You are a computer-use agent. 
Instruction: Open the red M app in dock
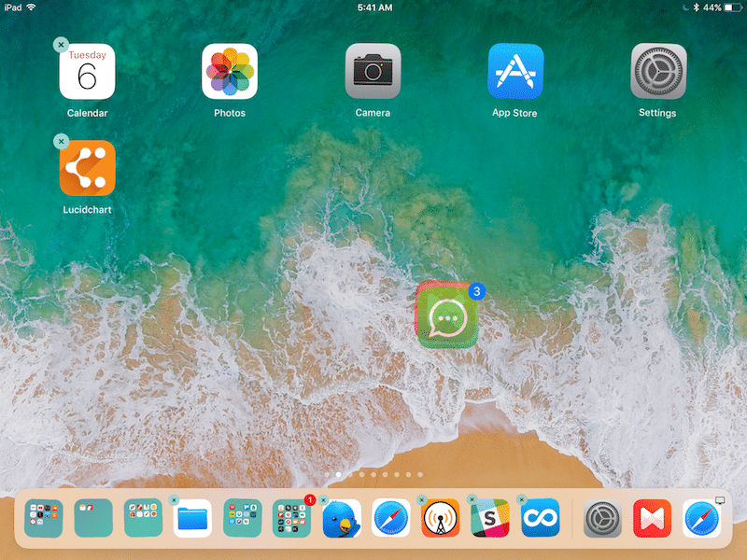point(652,518)
